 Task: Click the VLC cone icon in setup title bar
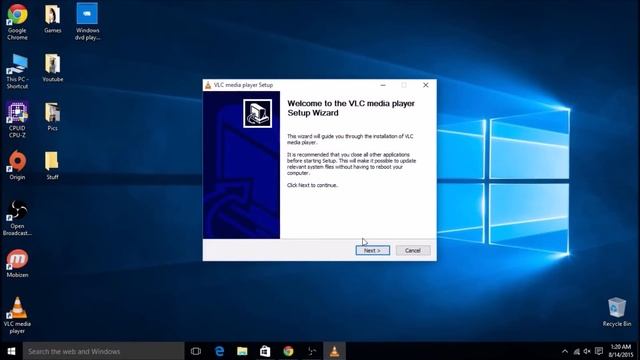(208, 85)
